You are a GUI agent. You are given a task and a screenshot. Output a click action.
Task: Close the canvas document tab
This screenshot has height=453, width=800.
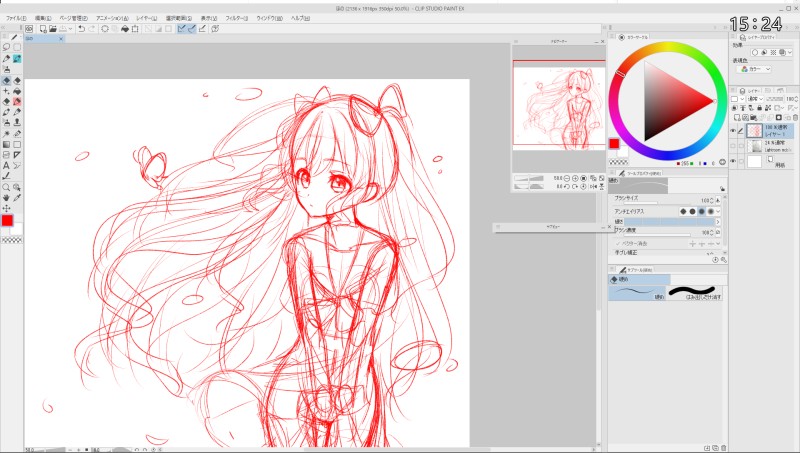[61, 39]
